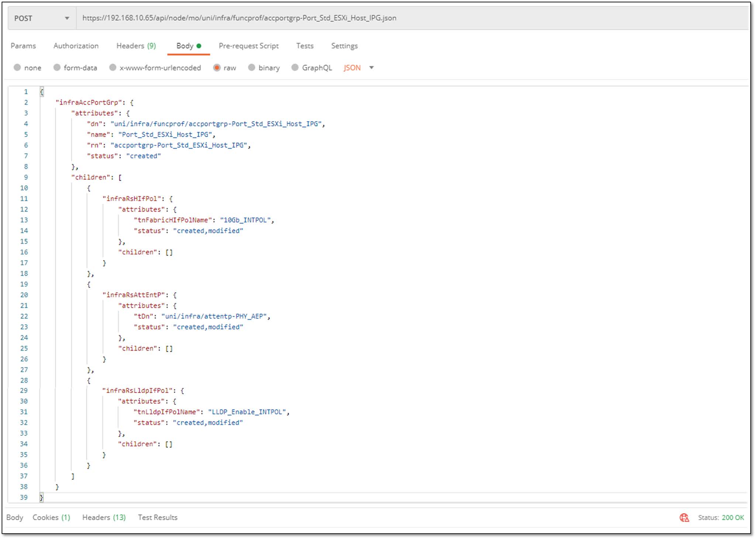Open the POST method dropdown
Screen dimensions: 756x539
pyautogui.click(x=42, y=18)
